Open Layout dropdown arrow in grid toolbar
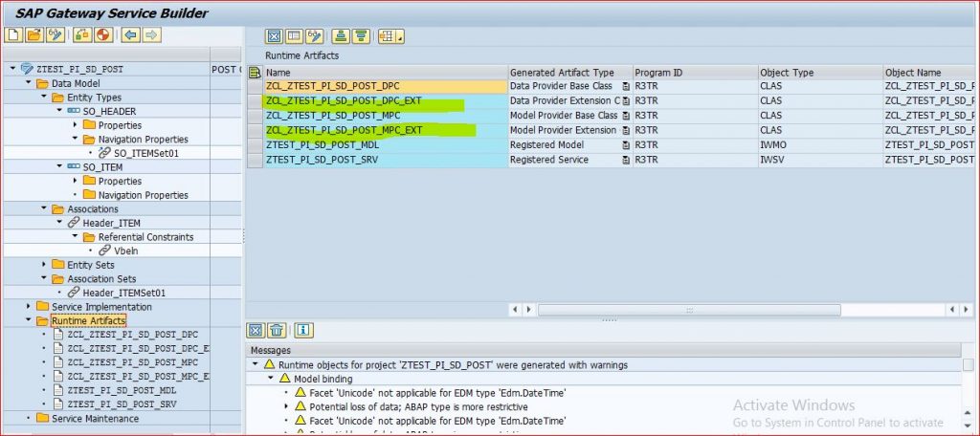 [x=401, y=37]
